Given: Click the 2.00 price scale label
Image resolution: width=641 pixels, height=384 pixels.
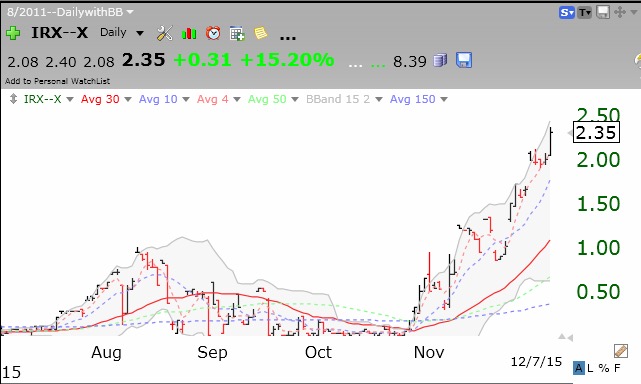Looking at the screenshot, I should [x=598, y=160].
